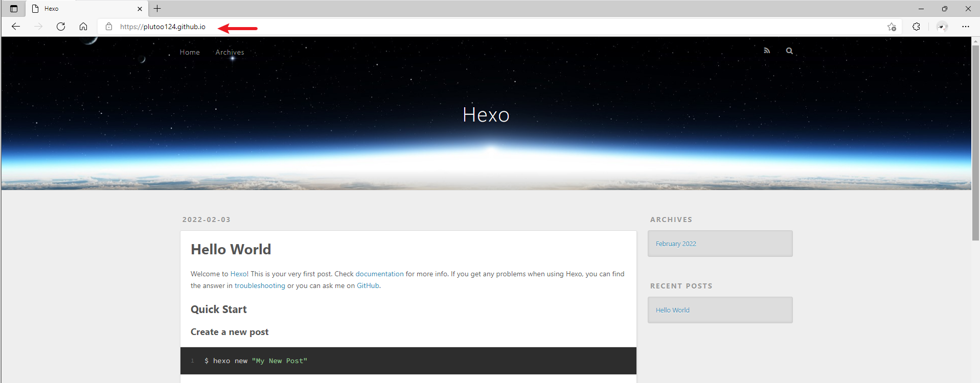
Task: Close the Hexo browser tab
Action: [x=140, y=9]
